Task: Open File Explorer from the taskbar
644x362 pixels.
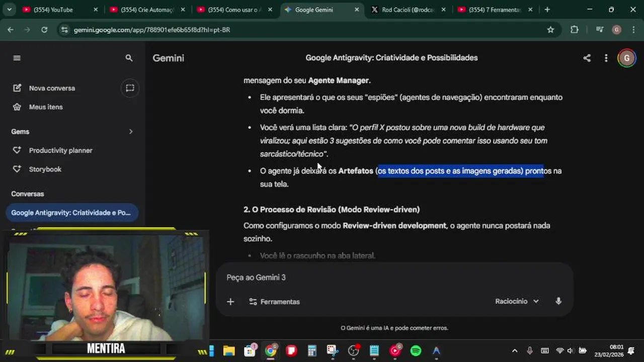Action: [229, 351]
